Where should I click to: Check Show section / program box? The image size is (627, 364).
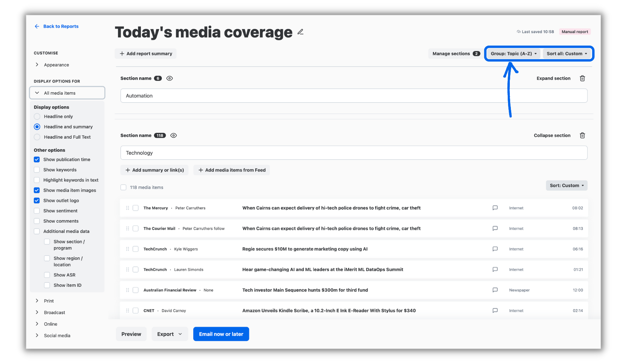[x=47, y=242]
